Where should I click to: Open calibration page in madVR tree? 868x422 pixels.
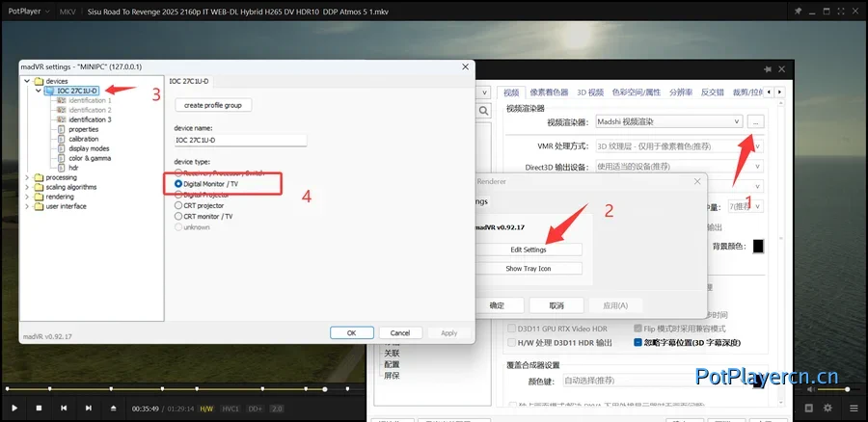pyautogui.click(x=84, y=139)
